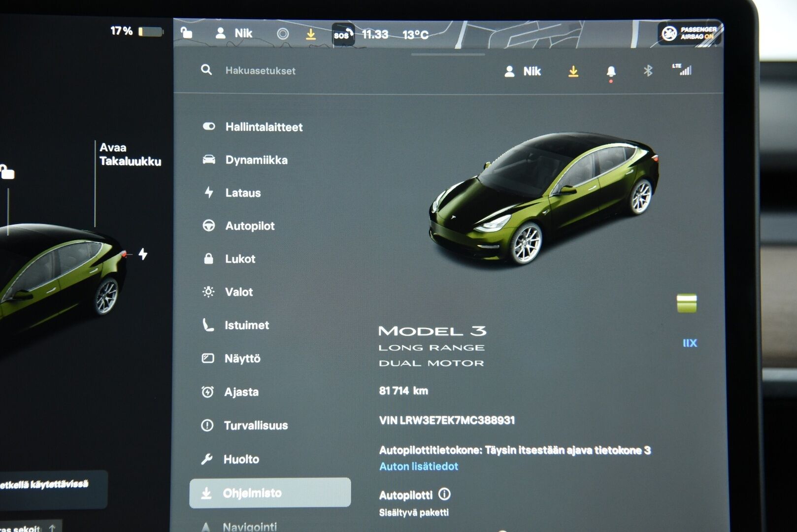
Task: Select Ajasta schedule menu
Action: click(x=230, y=392)
